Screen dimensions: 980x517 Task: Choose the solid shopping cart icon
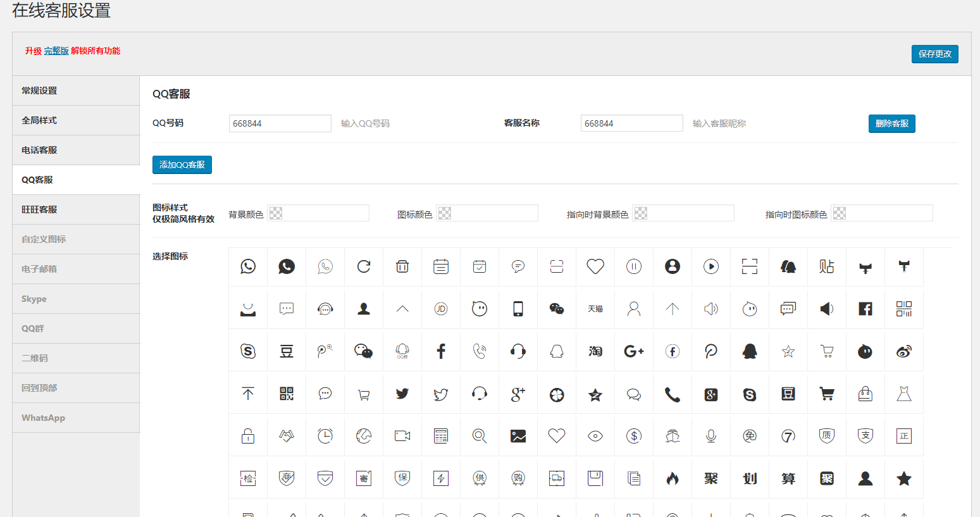pyautogui.click(x=827, y=394)
